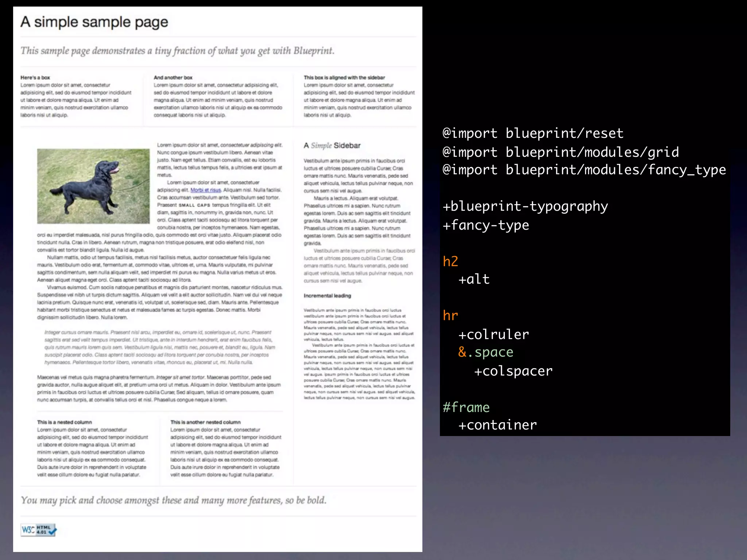Click the '+blueprint-typography' mixin line
Image resolution: width=747 pixels, height=560 pixels.
(525, 207)
